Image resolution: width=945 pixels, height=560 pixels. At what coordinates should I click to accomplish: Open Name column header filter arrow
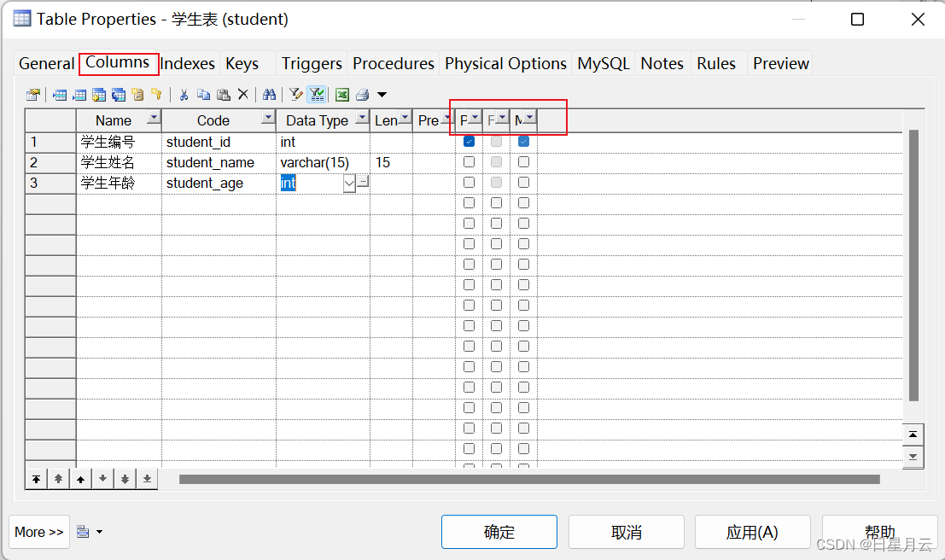155,118
